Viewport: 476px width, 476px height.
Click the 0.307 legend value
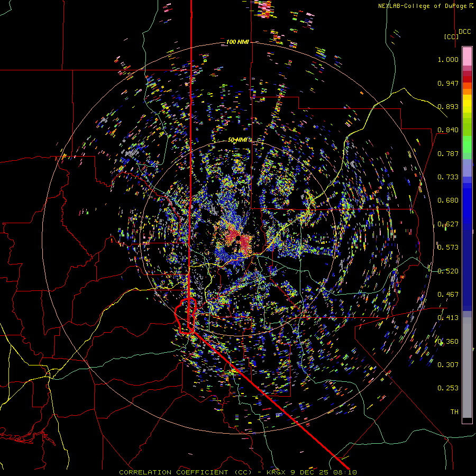click(448, 365)
